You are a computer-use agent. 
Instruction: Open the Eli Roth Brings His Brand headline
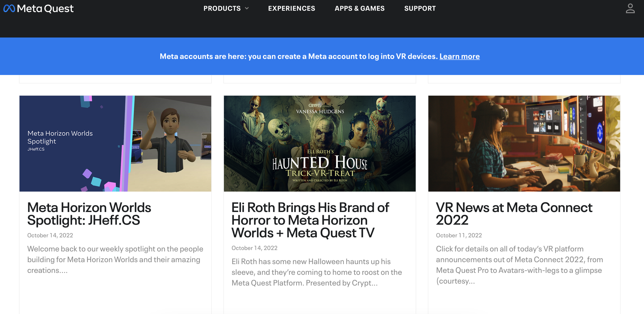(310, 220)
